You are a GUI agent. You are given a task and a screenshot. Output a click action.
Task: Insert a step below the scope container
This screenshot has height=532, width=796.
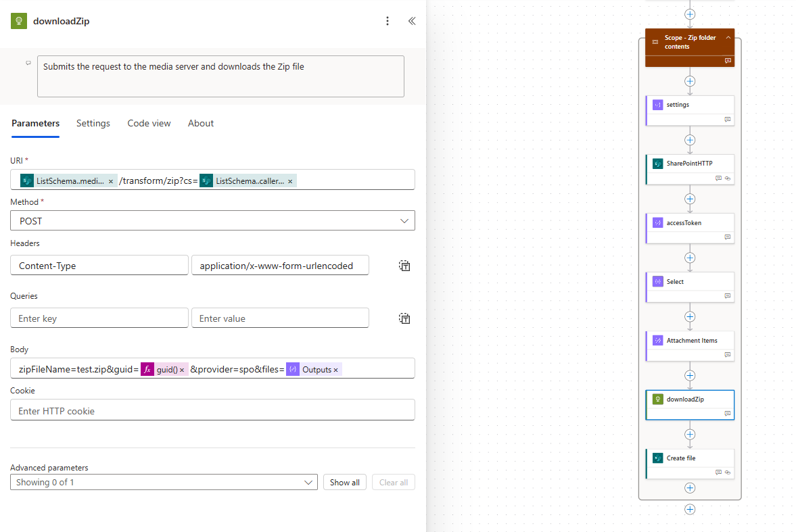(689, 509)
